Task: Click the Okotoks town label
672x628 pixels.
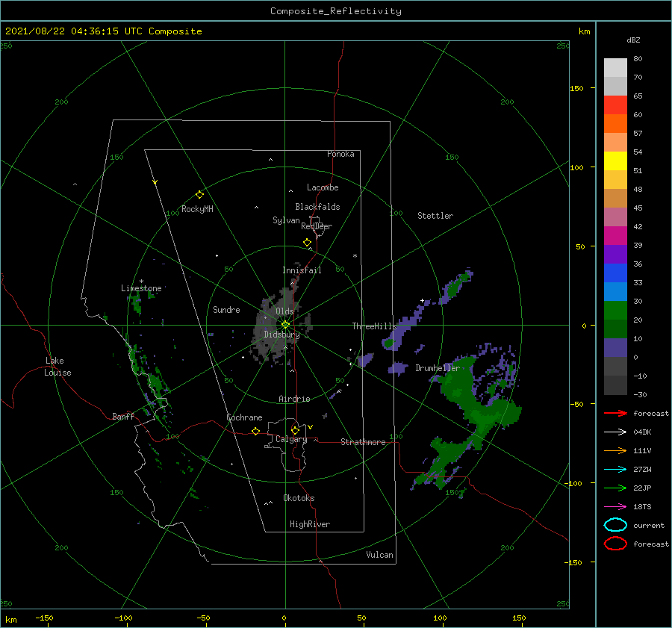Action: coord(299,498)
